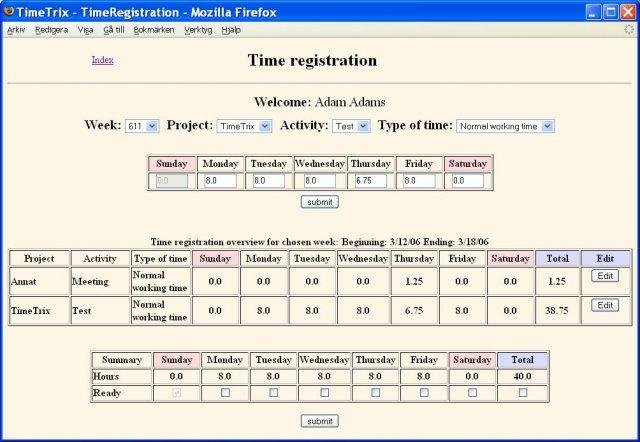The width and height of the screenshot is (640, 442).
Task: Open the Activity dropdown showing Test
Action: pyautogui.click(x=351, y=126)
